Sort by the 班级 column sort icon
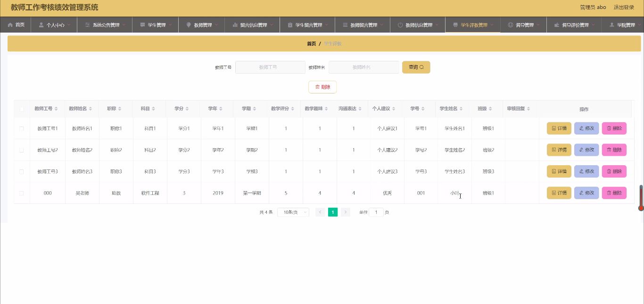The image size is (644, 304). (x=491, y=109)
